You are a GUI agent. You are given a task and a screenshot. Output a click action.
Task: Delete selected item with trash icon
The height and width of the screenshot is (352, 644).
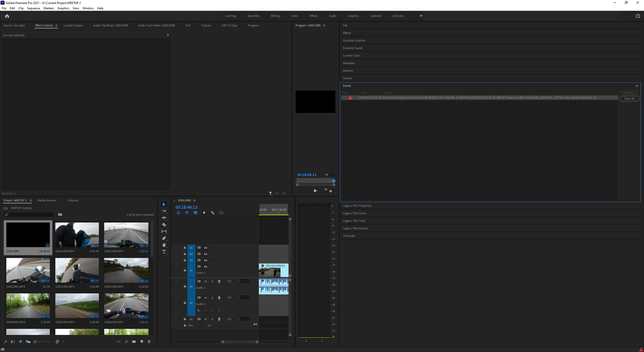pos(149,342)
